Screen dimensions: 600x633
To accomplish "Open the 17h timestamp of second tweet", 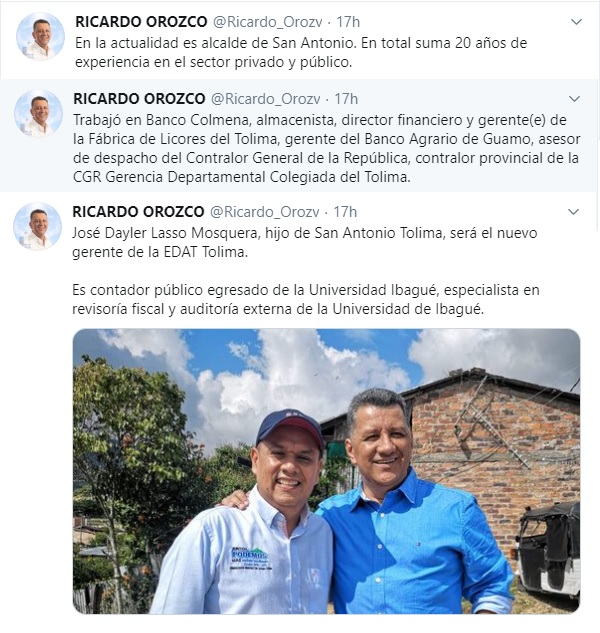I will (x=346, y=99).
